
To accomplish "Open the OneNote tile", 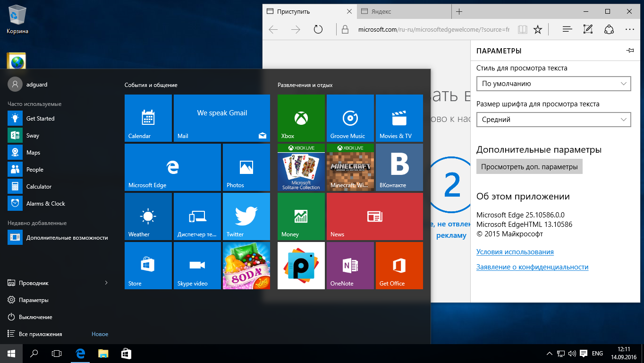I will pos(350,266).
